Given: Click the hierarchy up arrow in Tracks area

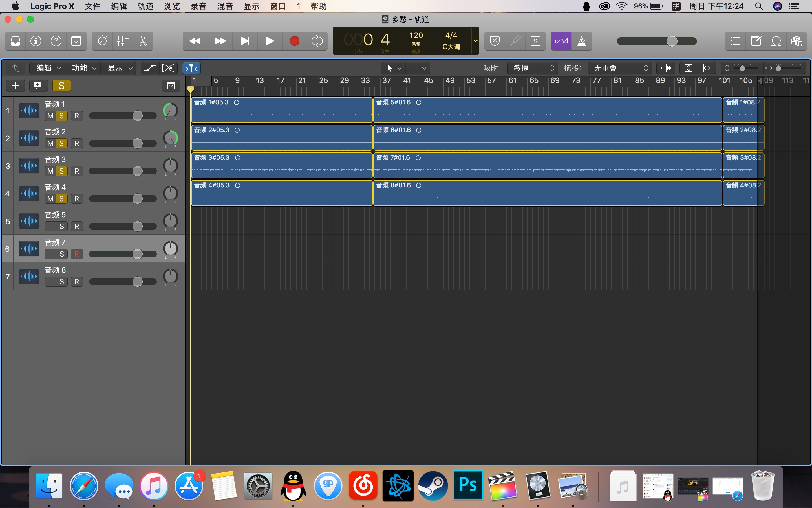Looking at the screenshot, I should [x=16, y=68].
